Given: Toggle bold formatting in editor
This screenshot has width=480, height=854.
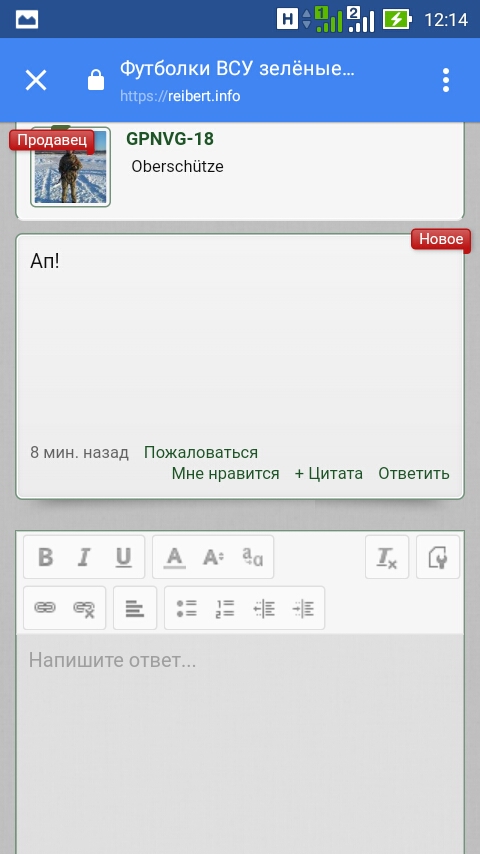Looking at the screenshot, I should [45, 557].
